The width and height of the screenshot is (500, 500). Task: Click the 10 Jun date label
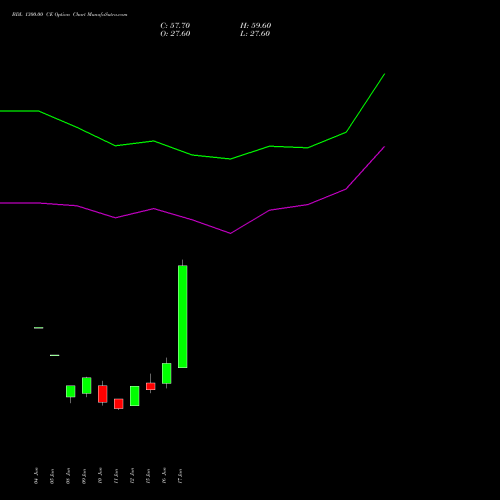pyautogui.click(x=100, y=476)
